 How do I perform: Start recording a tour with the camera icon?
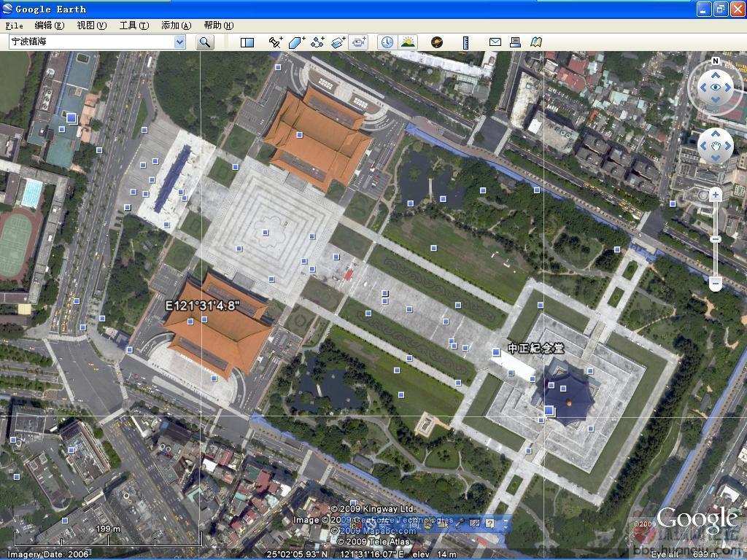pos(359,42)
